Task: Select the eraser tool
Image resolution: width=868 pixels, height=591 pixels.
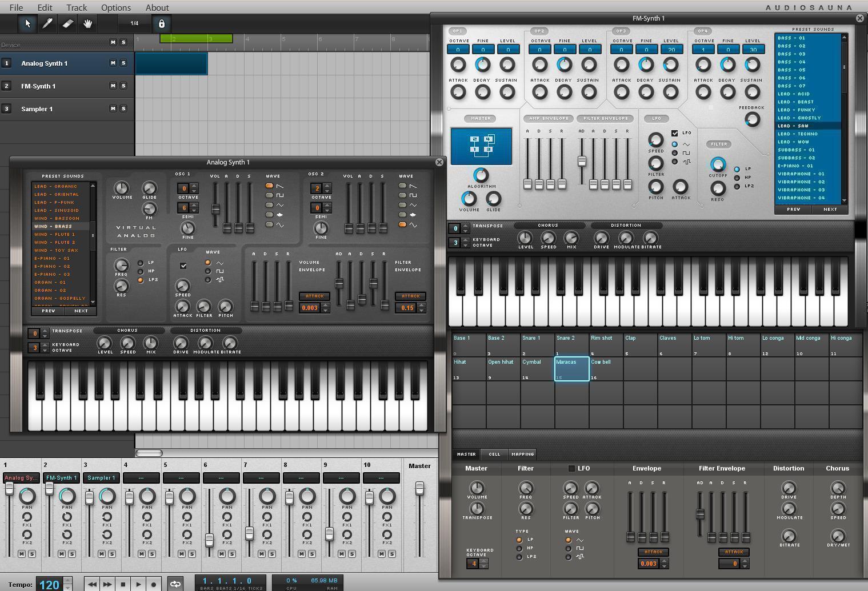Action: [x=67, y=23]
